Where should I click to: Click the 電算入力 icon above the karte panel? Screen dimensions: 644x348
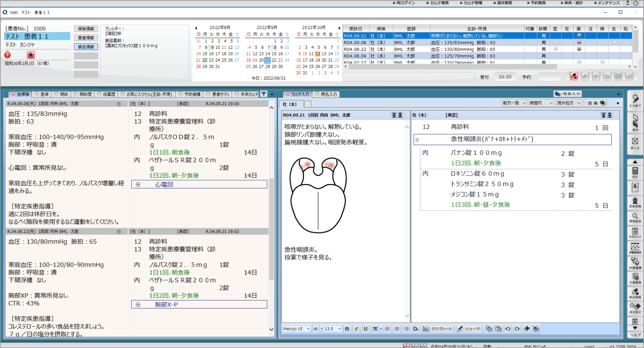[x=568, y=94]
